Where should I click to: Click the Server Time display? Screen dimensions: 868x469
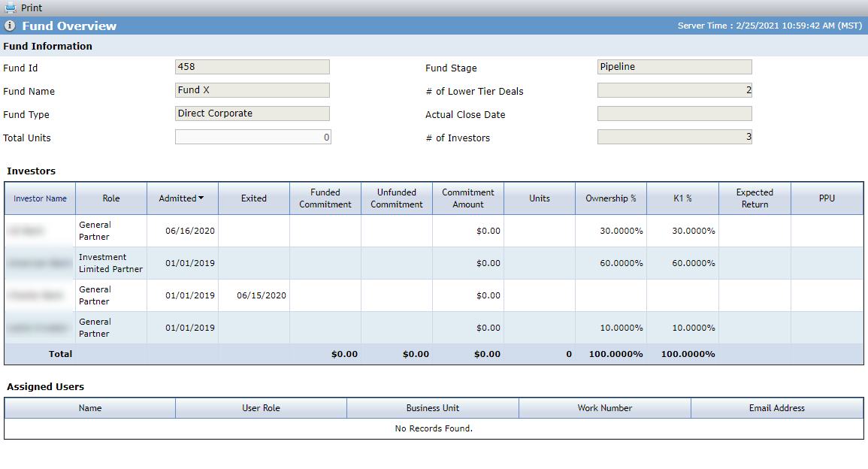pos(770,26)
